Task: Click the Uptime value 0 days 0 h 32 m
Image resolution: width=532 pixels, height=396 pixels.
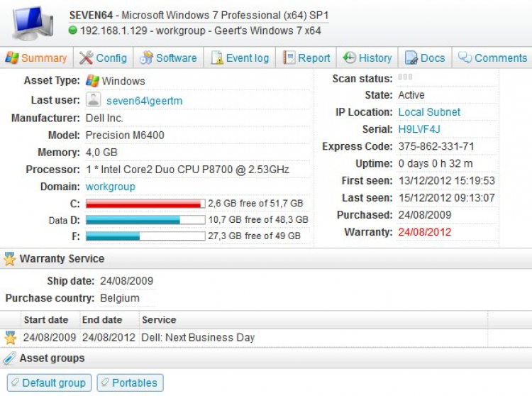Action: [436, 163]
